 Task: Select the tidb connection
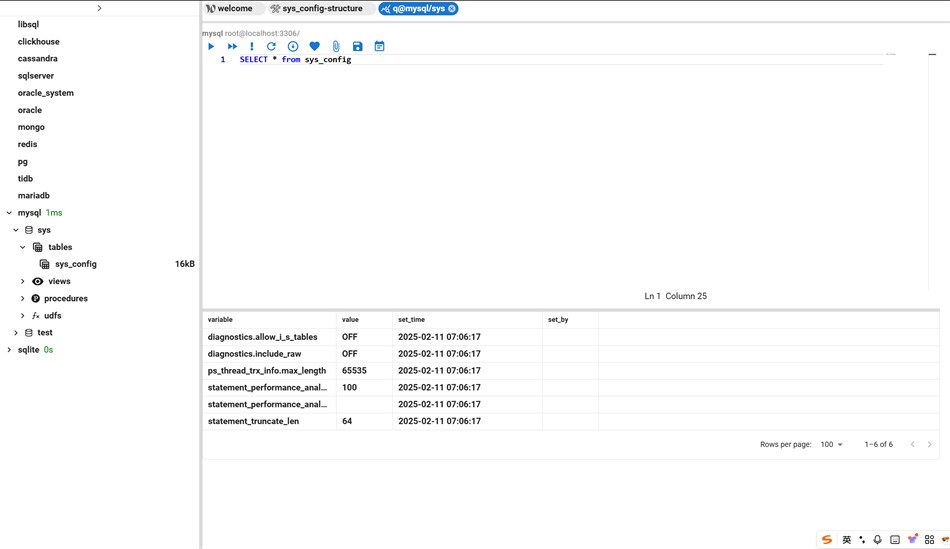[x=25, y=179]
